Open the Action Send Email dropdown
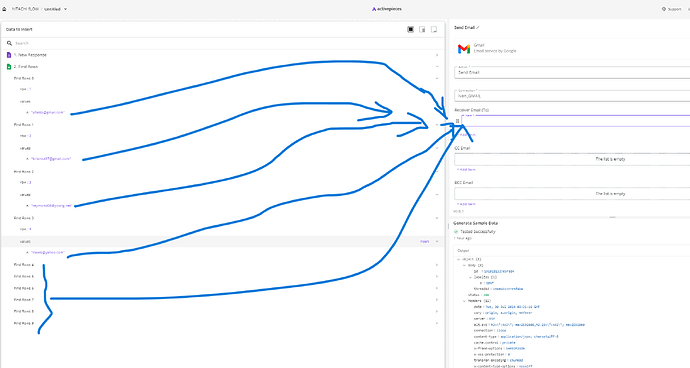 click(572, 72)
